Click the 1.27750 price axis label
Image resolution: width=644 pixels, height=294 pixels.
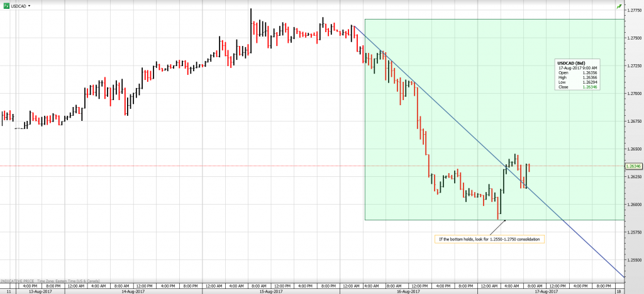click(633, 10)
